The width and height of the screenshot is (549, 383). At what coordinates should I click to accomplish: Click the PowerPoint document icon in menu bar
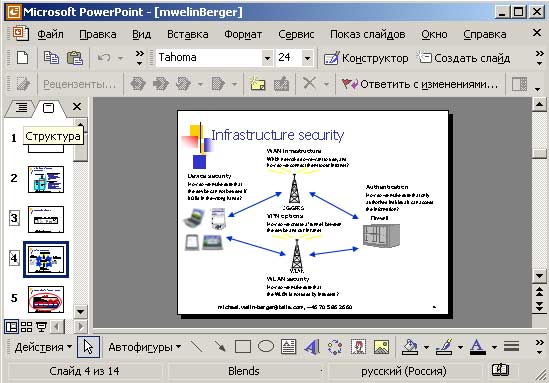21,34
